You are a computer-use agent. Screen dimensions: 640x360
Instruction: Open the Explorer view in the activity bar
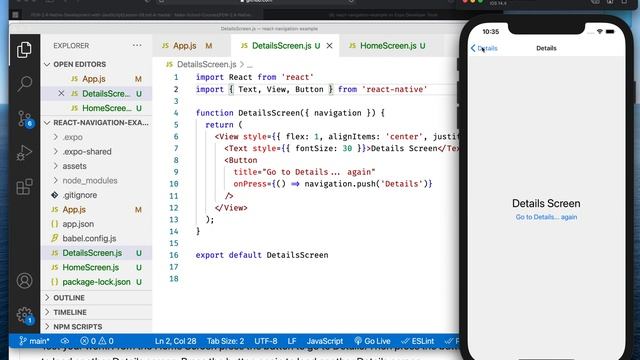click(x=24, y=50)
